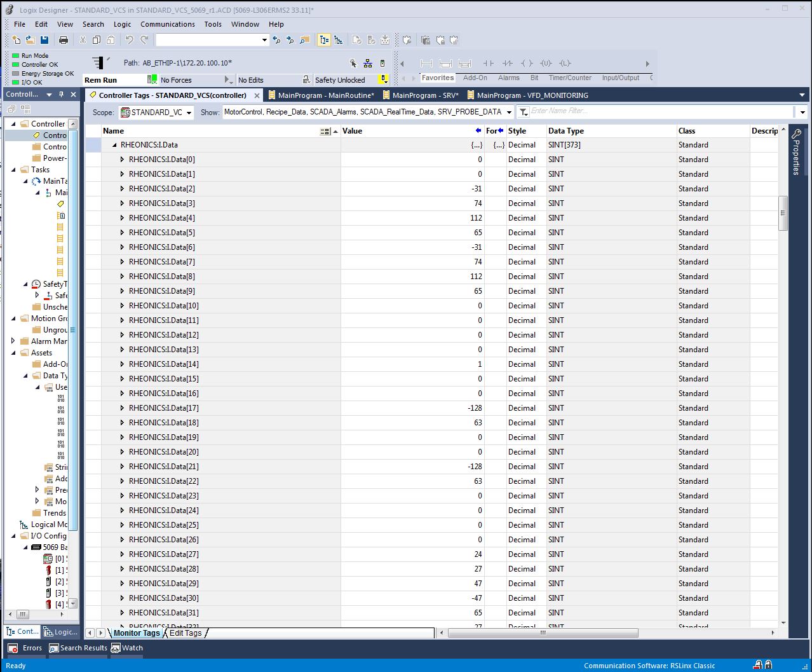Expand RHEONICS:I.Data[4] tag row
The image size is (812, 672).
122,218
